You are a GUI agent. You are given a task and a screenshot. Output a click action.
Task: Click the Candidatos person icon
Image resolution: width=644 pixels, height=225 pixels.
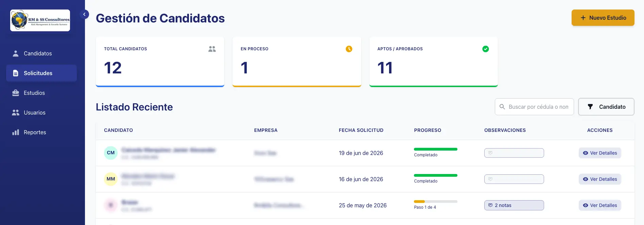(x=16, y=53)
